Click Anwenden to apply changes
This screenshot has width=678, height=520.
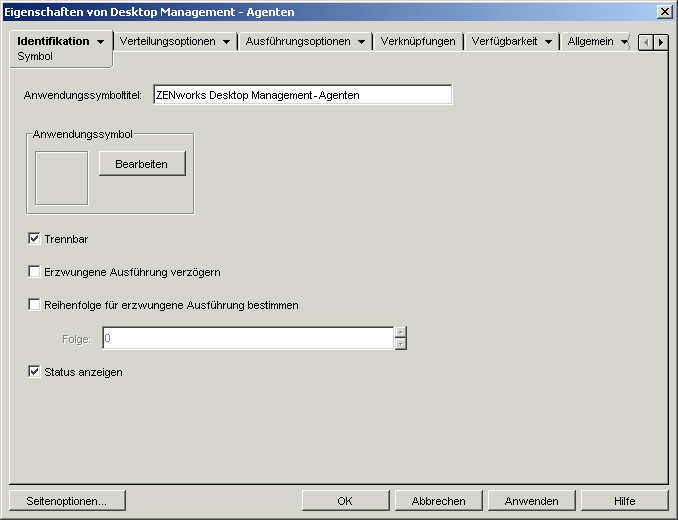click(531, 501)
